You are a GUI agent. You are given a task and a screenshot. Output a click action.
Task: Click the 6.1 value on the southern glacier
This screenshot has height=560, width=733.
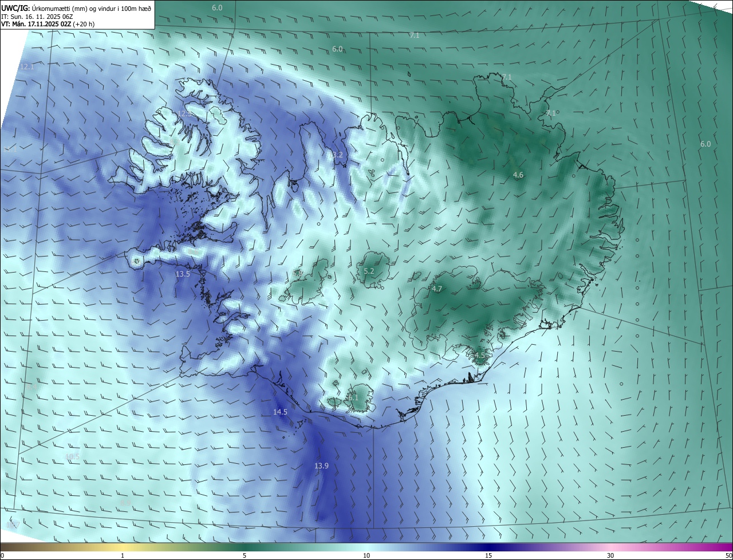click(x=353, y=397)
